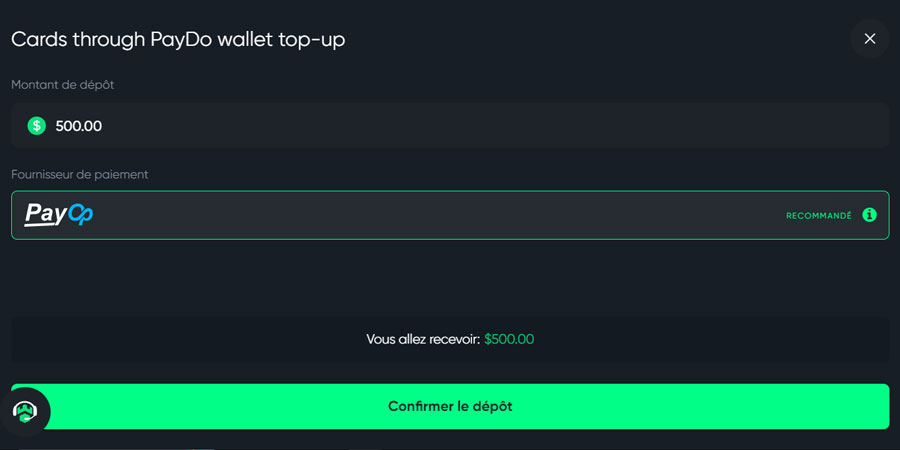Screen dimensions: 900x450
Task: Close the PayDo top-up dialog
Action: coord(869,39)
